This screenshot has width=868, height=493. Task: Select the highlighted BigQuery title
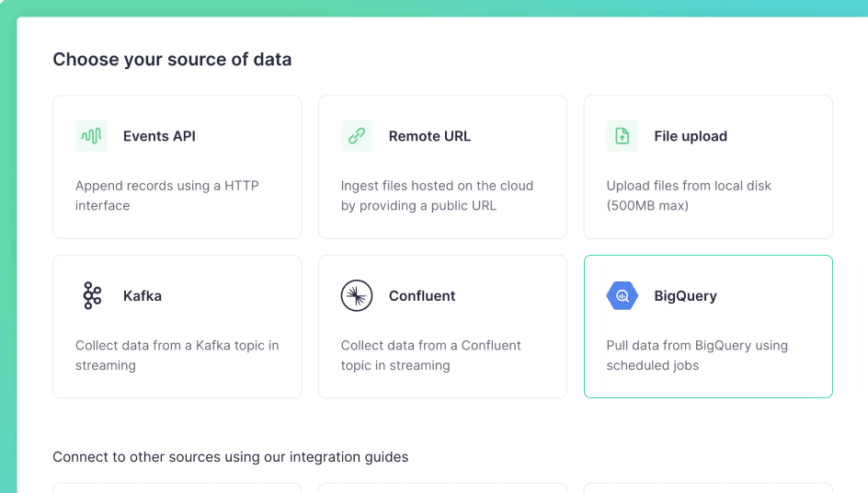tap(685, 296)
